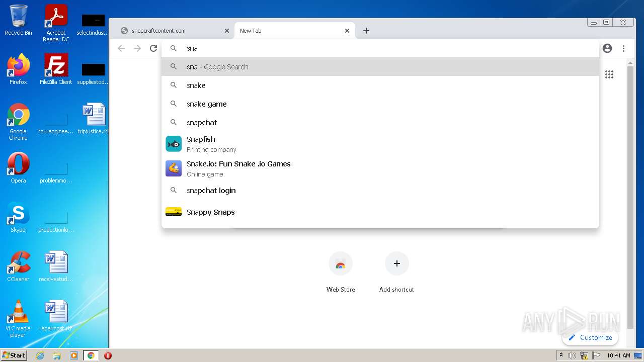The image size is (644, 362).
Task: Click the Snake.io game icon
Action: tap(174, 168)
